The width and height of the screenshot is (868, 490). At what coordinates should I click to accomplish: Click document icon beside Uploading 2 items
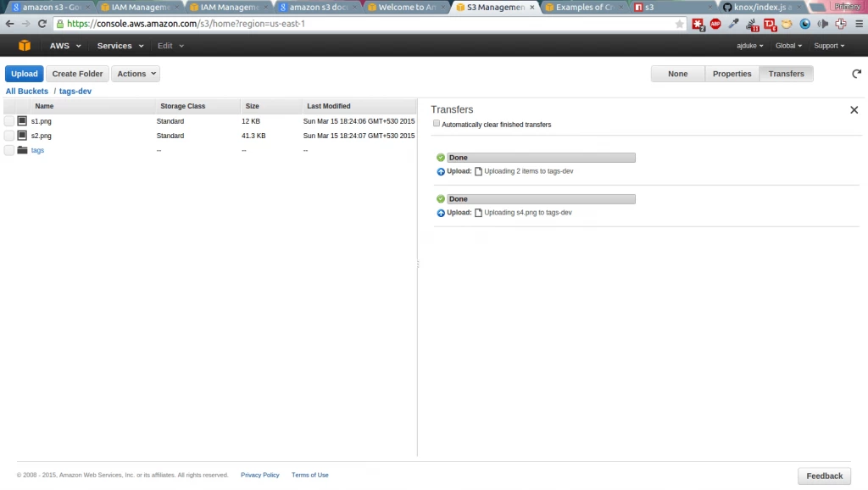click(x=478, y=171)
